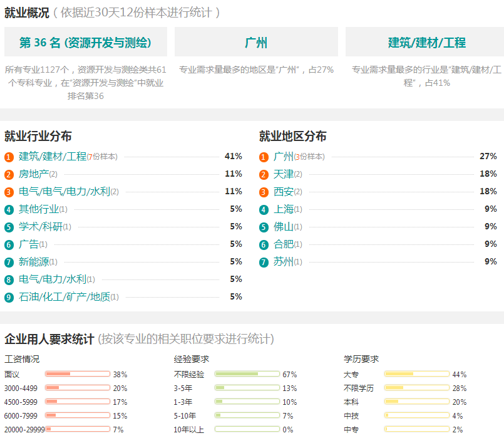
Task: Open the 房地产 industry link
Action: 34,174
